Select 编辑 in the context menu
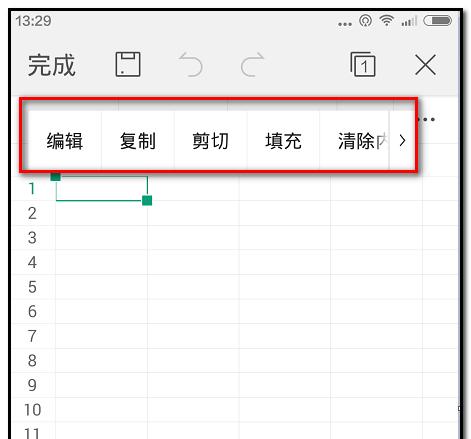The image size is (471, 439). coord(65,141)
